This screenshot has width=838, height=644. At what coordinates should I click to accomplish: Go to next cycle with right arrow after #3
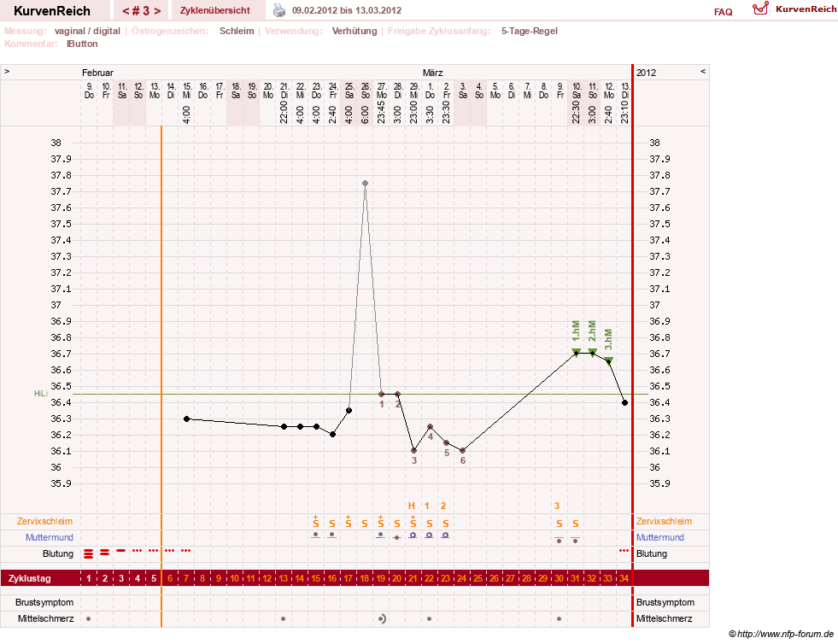[x=158, y=11]
